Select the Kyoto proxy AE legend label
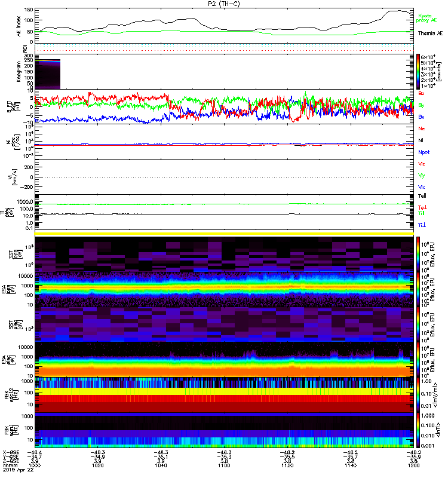 426,18
